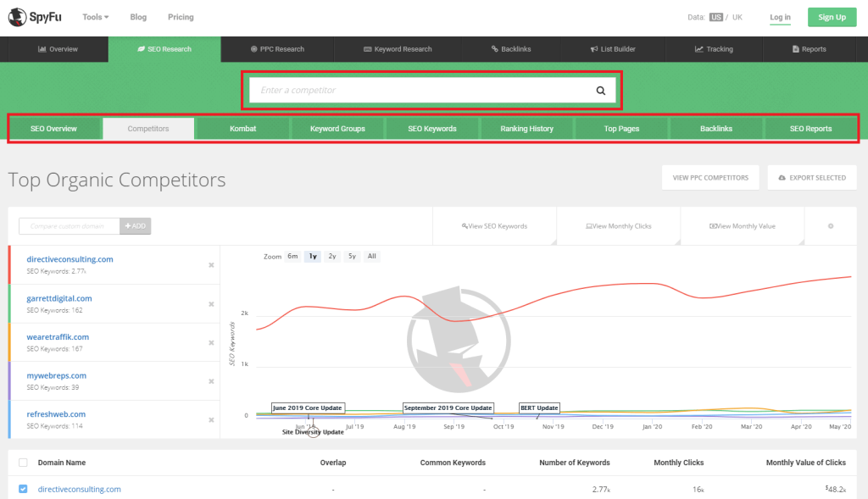Switch data region to UK
868x499 pixels.
(737, 17)
